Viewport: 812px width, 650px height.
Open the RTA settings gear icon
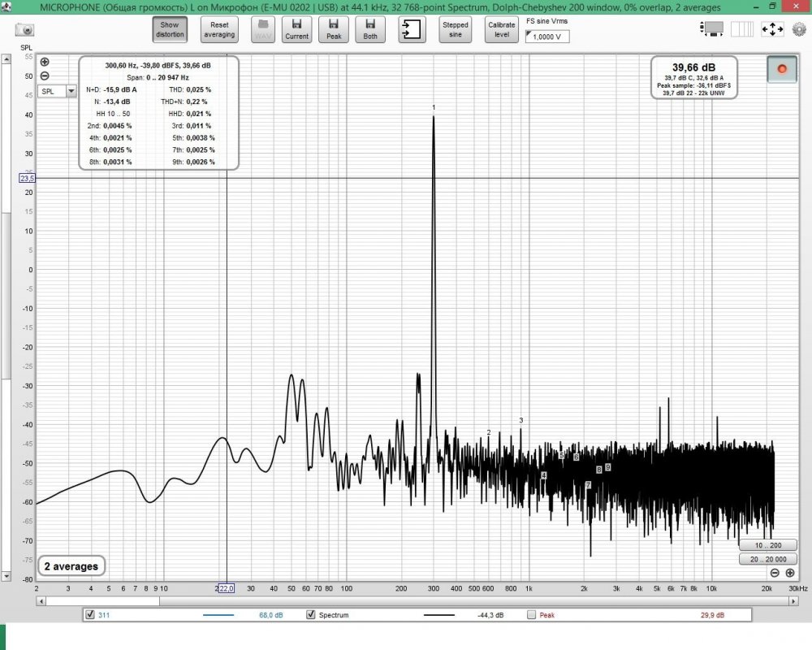tap(799, 29)
